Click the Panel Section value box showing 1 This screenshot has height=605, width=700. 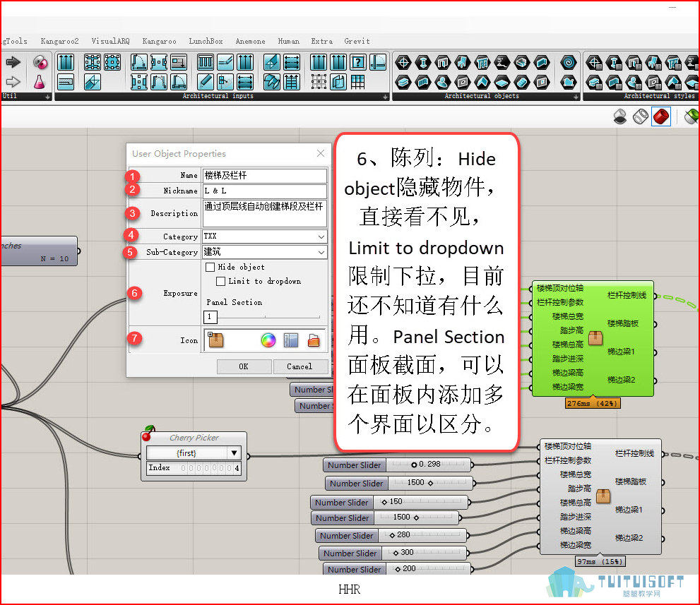coord(210,317)
